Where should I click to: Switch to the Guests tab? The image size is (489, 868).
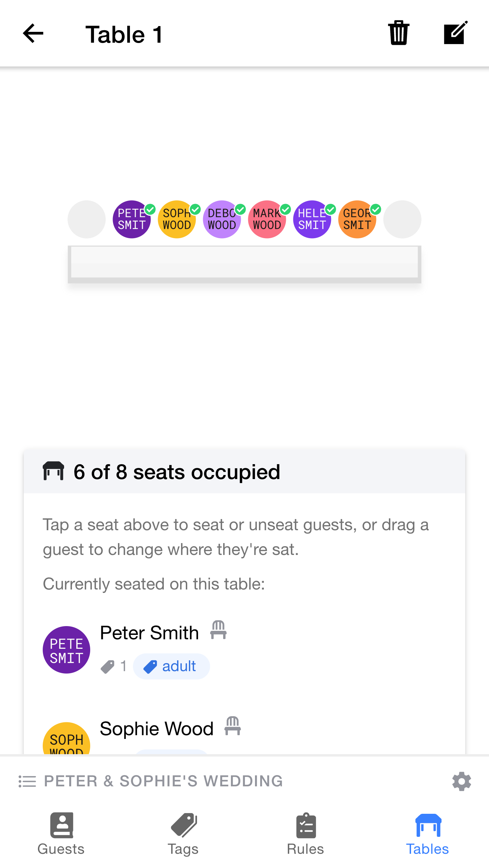coord(61,834)
